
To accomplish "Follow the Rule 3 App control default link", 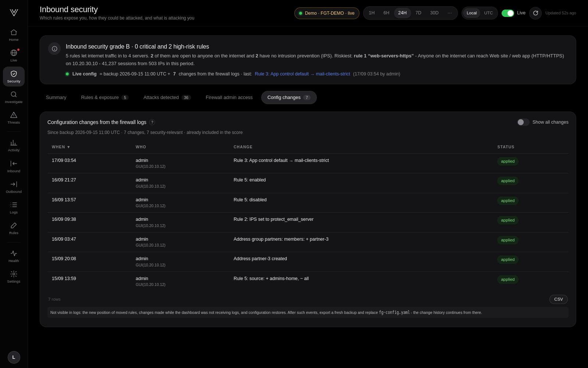I will pyautogui.click(x=302, y=74).
